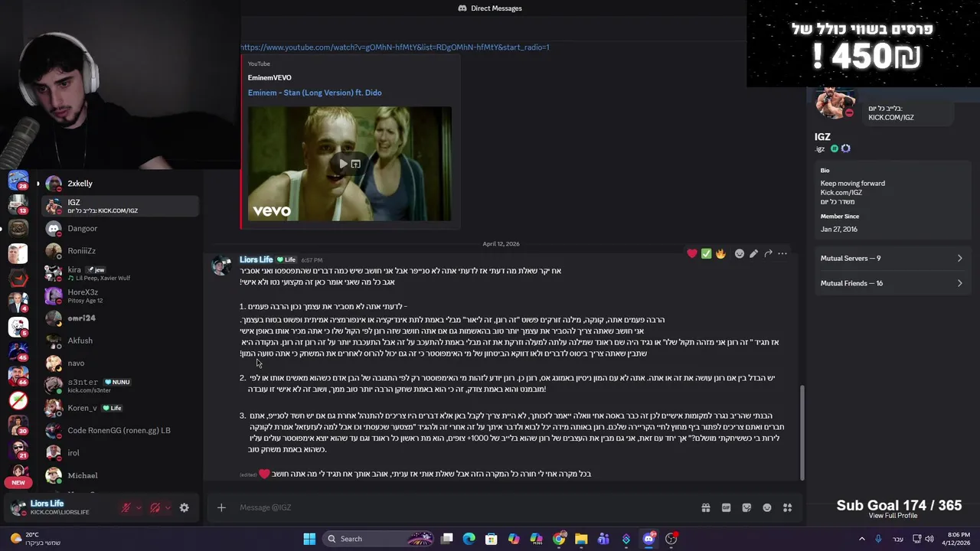Toggle headphone deafen

click(x=155, y=507)
